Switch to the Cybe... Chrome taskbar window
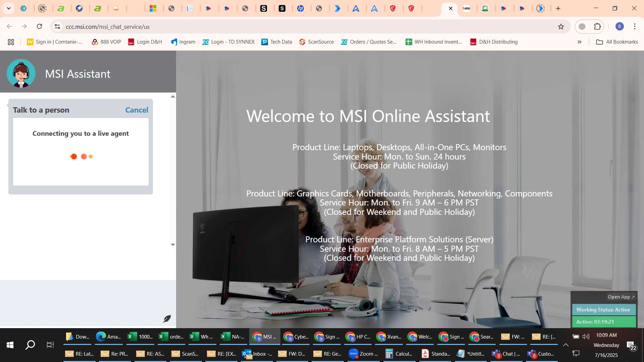 296,337
